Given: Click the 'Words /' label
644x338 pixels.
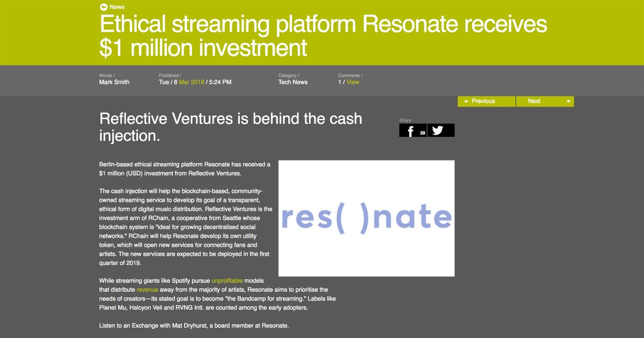Looking at the screenshot, I should (x=107, y=76).
